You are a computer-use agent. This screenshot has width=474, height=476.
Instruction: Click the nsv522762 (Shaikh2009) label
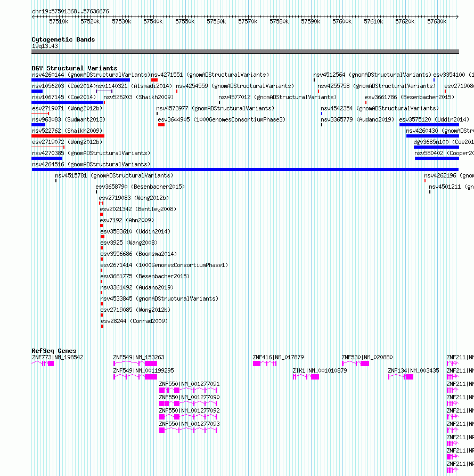pyautogui.click(x=67, y=131)
